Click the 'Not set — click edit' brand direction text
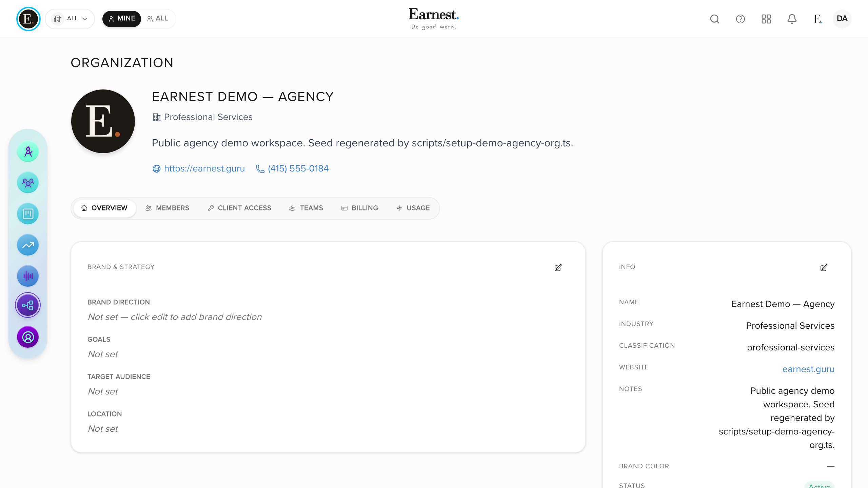This screenshot has height=488, width=868. click(x=175, y=317)
